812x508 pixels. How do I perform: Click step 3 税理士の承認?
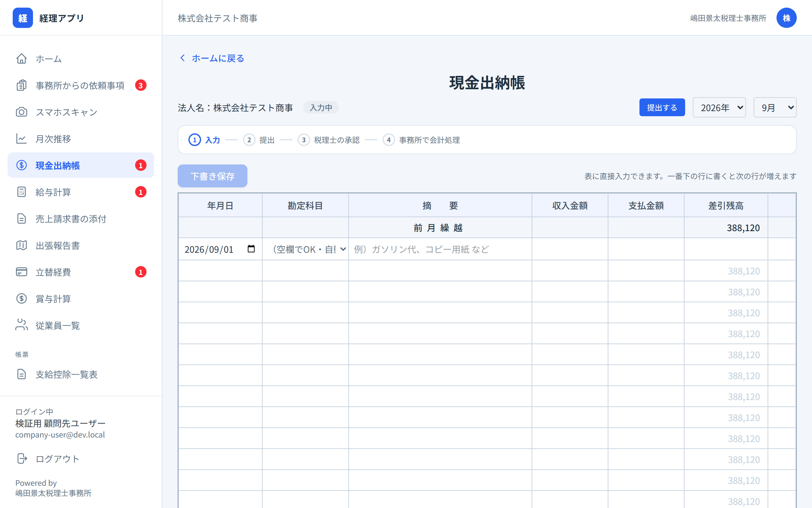coord(329,140)
